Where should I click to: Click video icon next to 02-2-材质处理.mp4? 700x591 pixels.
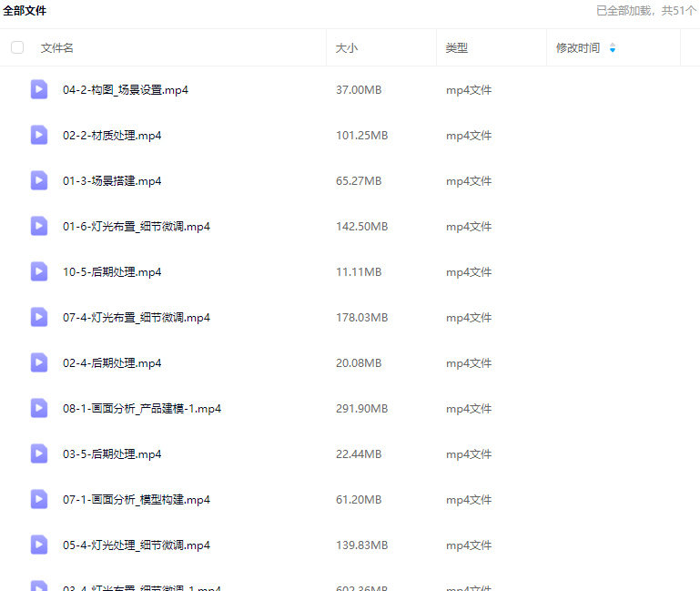pyautogui.click(x=39, y=135)
